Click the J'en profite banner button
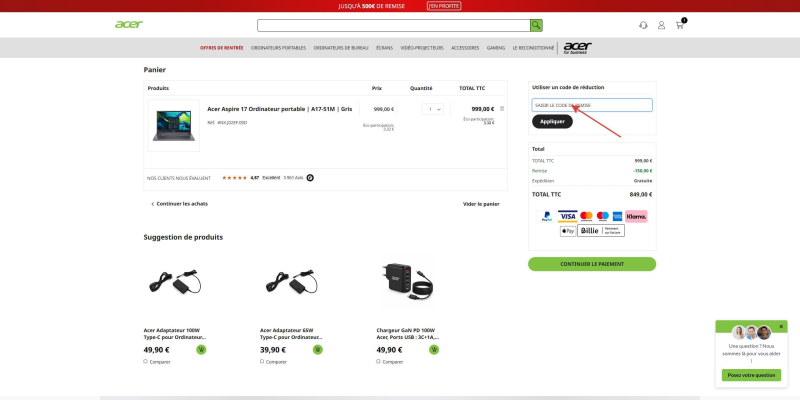The height and width of the screenshot is (400, 800). 444,6
